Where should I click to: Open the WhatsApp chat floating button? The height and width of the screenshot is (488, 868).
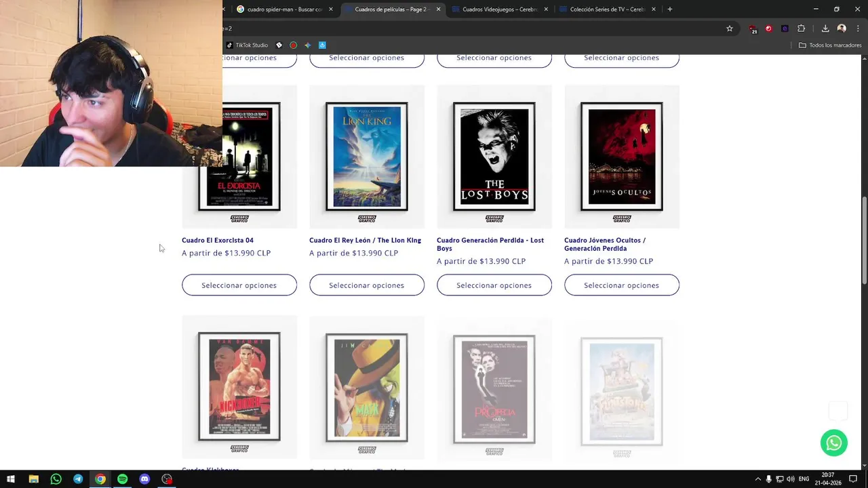pyautogui.click(x=834, y=443)
